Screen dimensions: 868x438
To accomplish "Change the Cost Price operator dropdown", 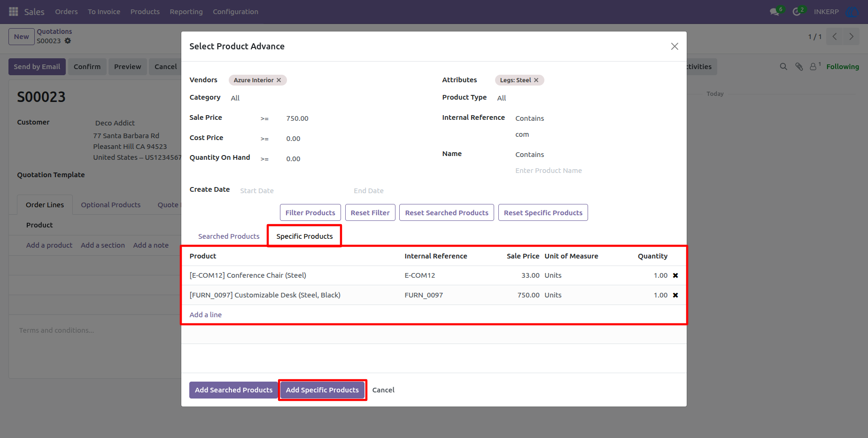I will tap(264, 139).
